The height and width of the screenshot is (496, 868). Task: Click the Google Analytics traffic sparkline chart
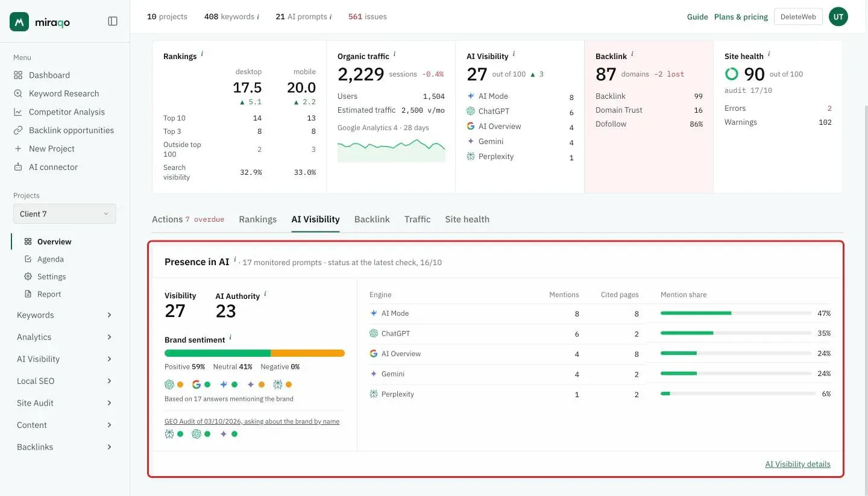(391, 150)
